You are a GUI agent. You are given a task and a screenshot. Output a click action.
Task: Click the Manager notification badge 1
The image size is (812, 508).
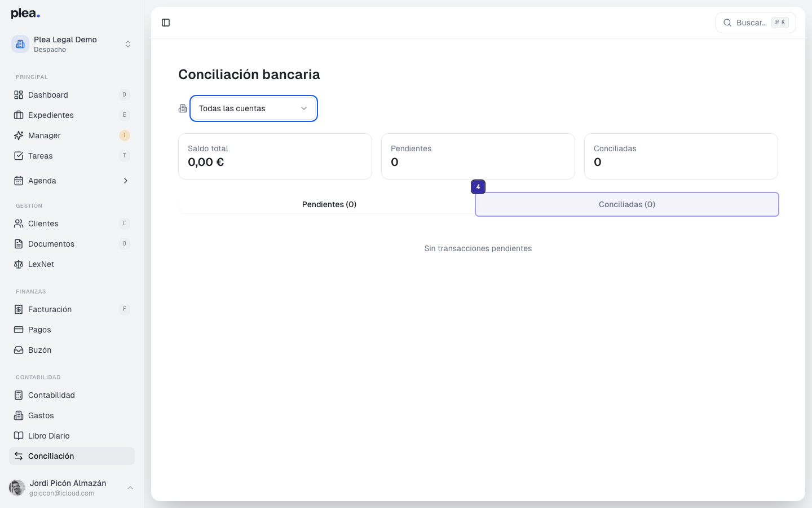point(125,135)
